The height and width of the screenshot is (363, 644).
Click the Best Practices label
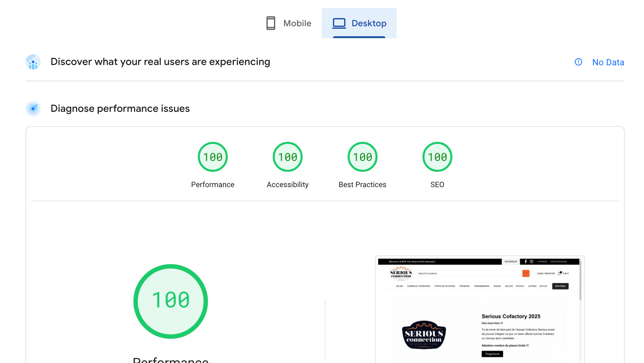tap(363, 185)
